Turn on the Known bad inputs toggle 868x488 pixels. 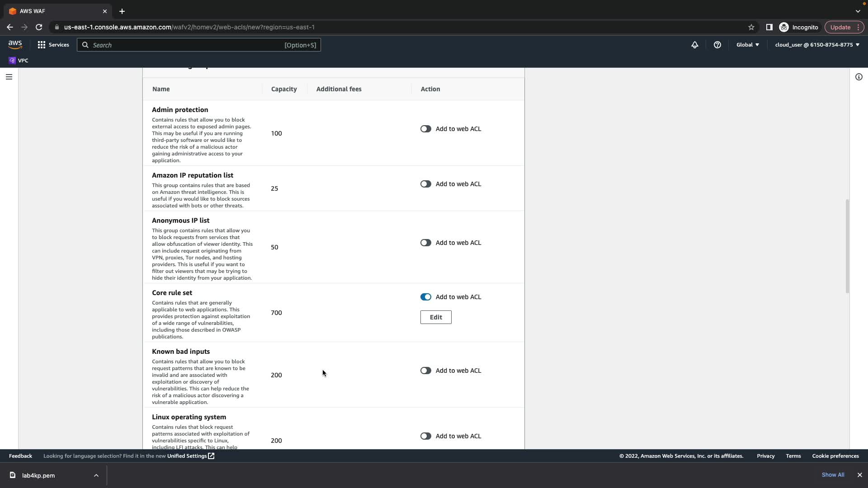coord(425,371)
